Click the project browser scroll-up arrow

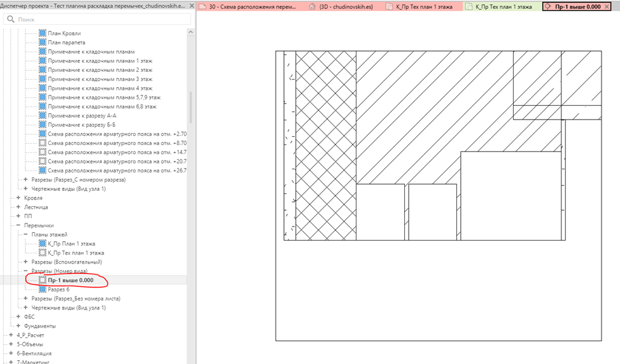[190, 32]
